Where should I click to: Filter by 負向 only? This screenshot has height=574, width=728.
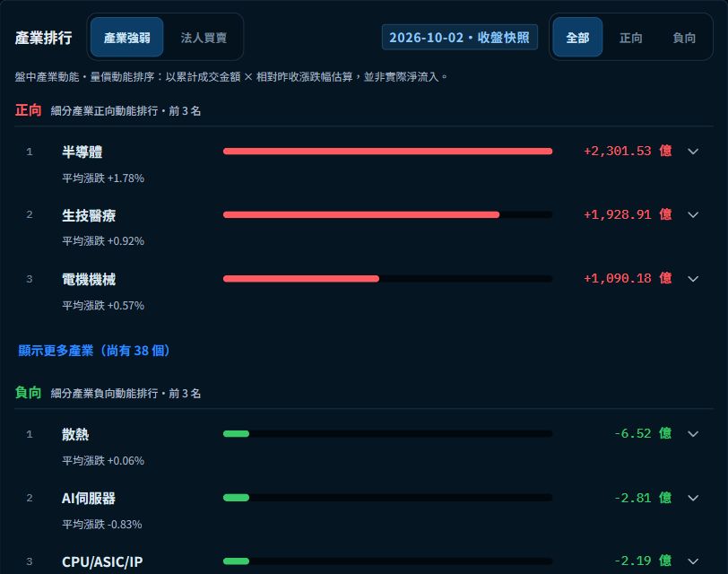click(684, 37)
